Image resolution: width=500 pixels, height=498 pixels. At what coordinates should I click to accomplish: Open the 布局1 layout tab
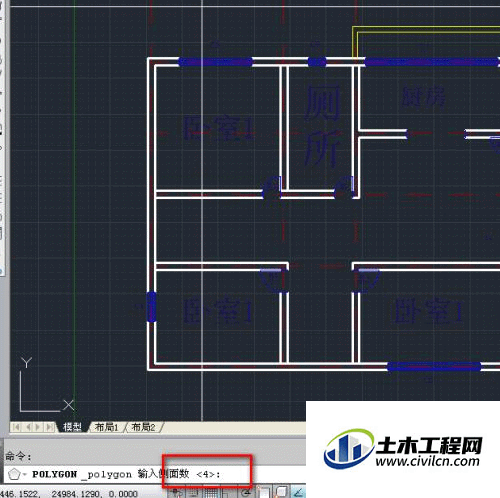(x=107, y=427)
